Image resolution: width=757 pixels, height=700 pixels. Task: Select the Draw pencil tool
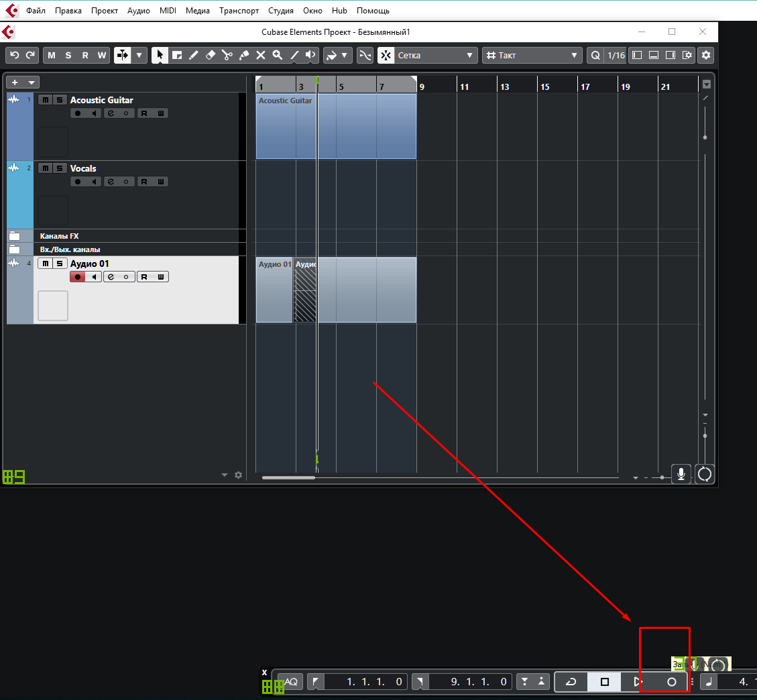[x=194, y=55]
